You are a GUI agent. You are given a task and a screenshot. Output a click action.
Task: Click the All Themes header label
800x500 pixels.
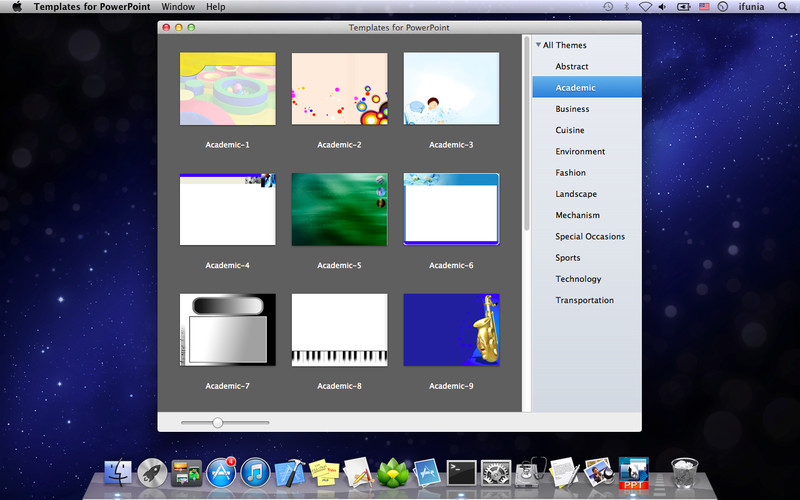564,45
